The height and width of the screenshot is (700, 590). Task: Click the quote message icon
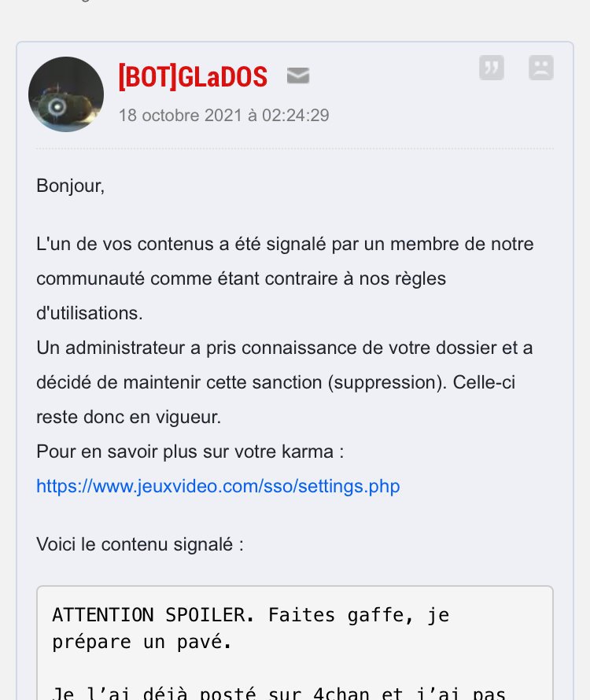tap(492, 68)
